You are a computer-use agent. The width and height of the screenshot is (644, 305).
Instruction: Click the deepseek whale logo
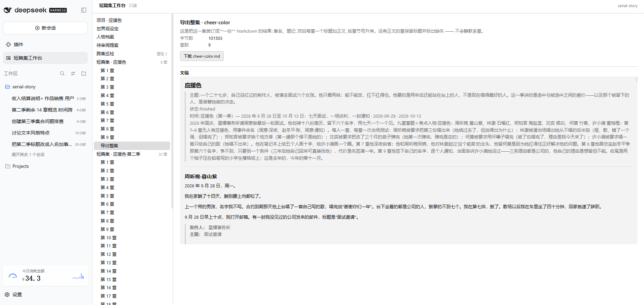pos(8,10)
